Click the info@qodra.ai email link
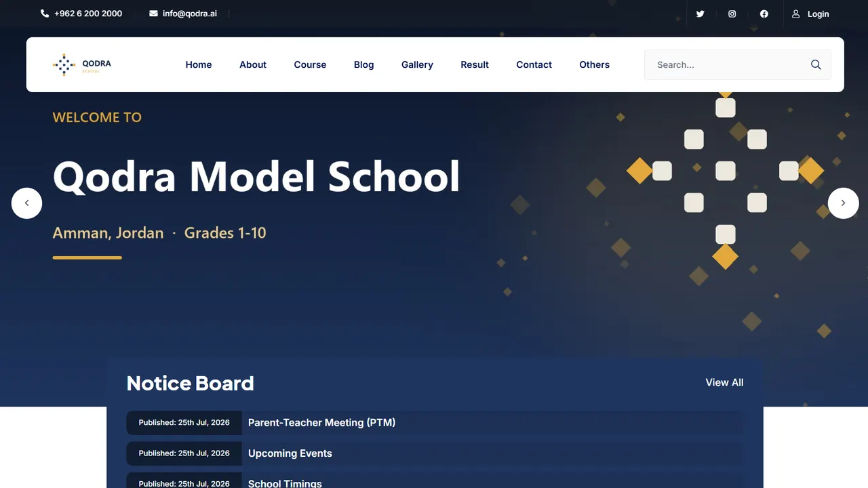Screen dimensions: 868x488 point(190,14)
